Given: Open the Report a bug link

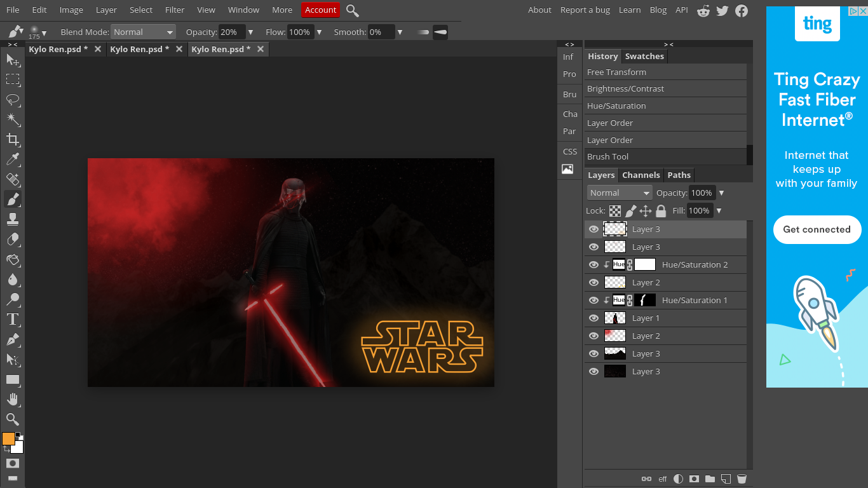Looking at the screenshot, I should pos(585,10).
